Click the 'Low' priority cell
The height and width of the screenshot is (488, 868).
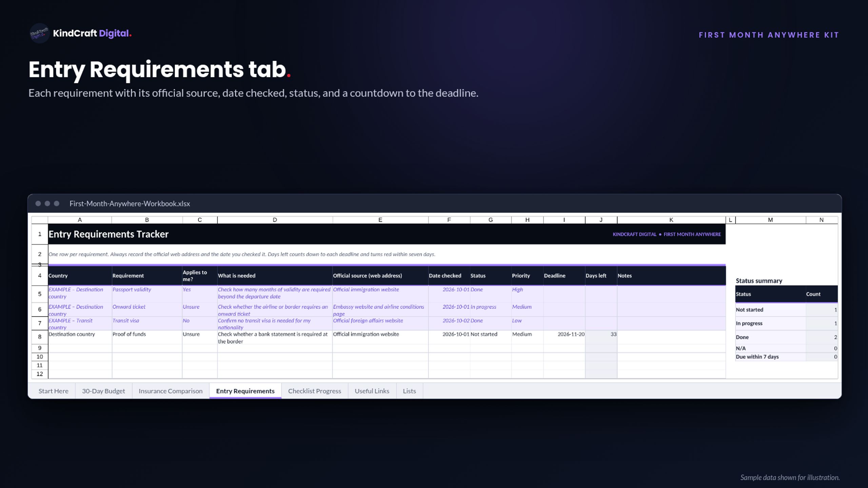tap(527, 323)
